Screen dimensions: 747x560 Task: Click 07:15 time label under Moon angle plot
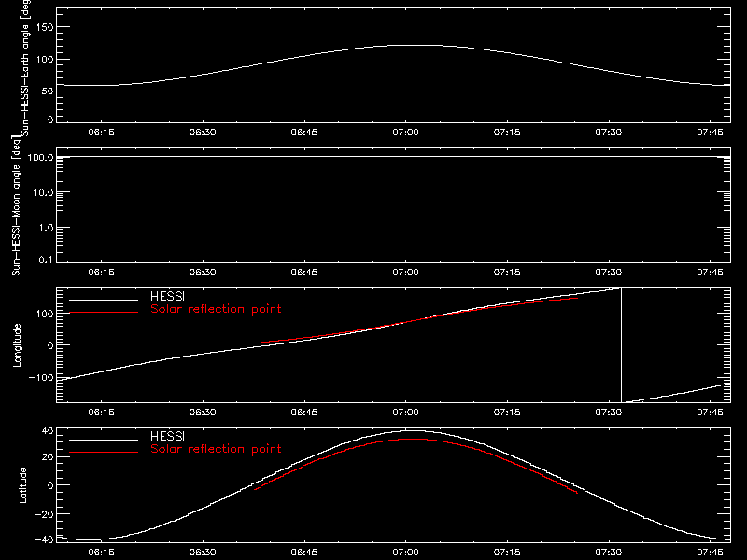507,273
